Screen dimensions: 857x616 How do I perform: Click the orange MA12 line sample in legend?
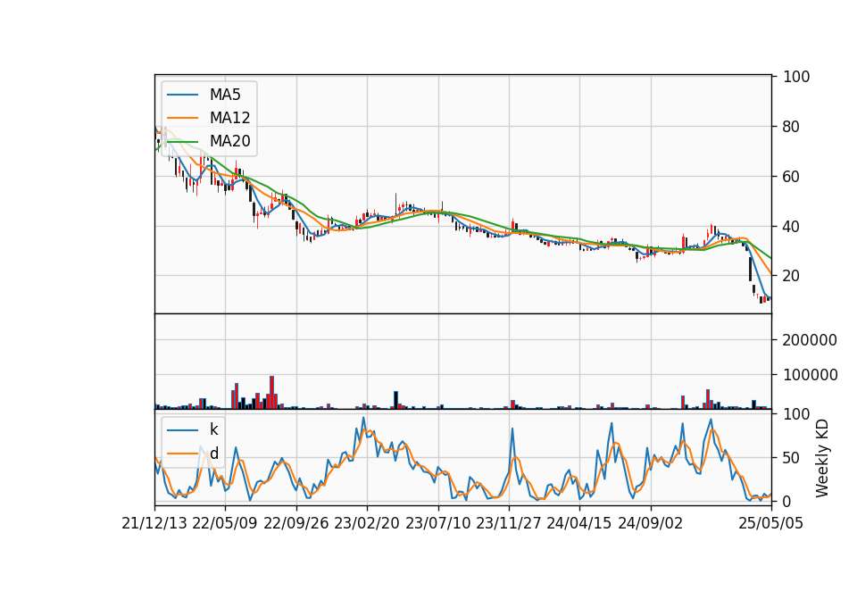tap(182, 118)
